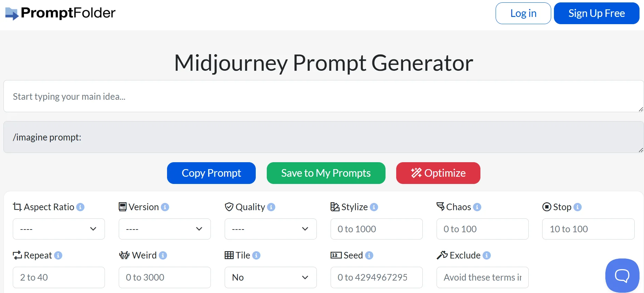
Task: Open the Version dropdown
Action: click(x=165, y=229)
